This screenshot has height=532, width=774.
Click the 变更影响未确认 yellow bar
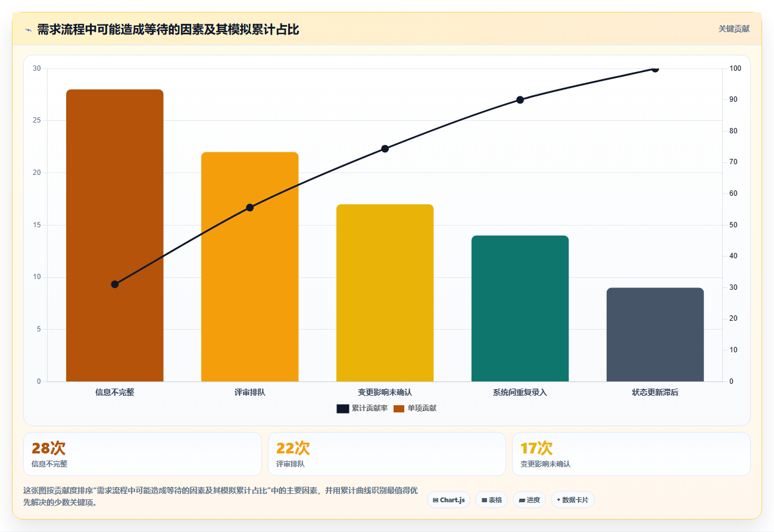(x=385, y=293)
